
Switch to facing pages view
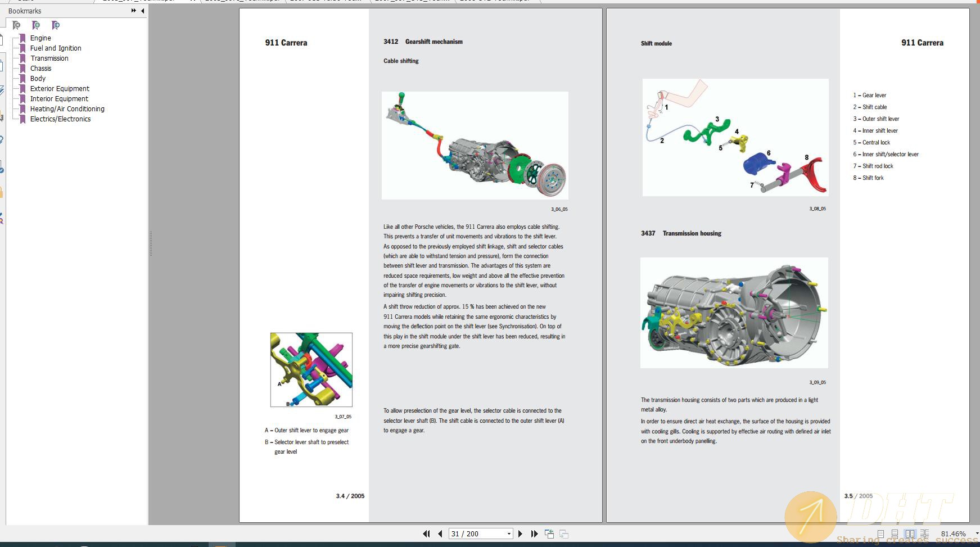pyautogui.click(x=910, y=534)
